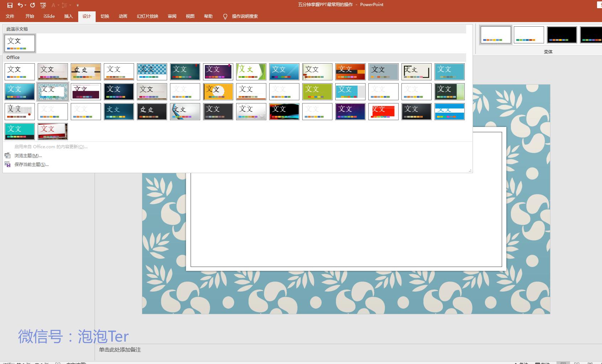Start slideshow from beginning icon
This screenshot has width=602, height=364.
43,5
